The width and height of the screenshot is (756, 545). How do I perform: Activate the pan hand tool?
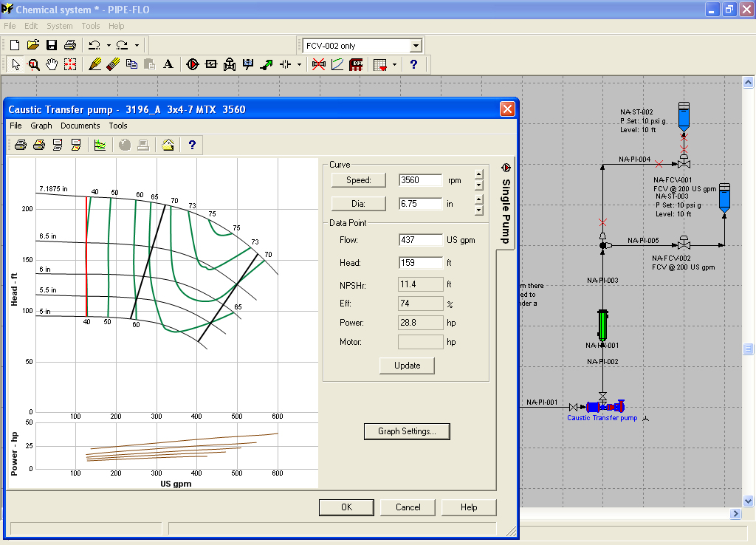click(52, 64)
